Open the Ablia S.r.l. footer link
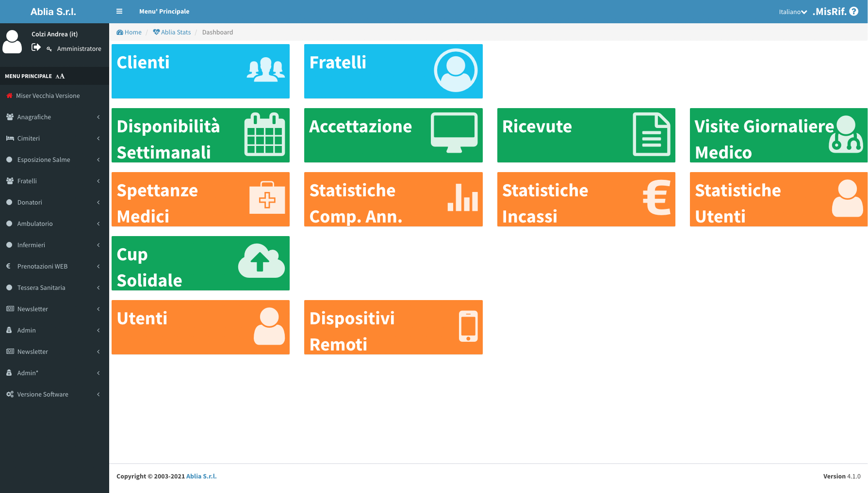 click(x=201, y=476)
